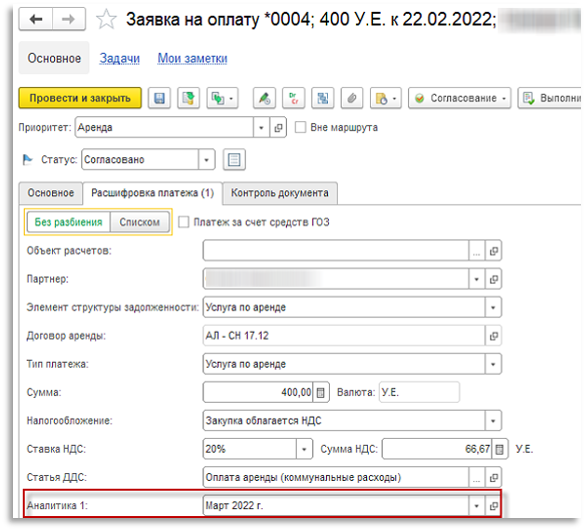Click Провести и закрыть button
This screenshot has height=531, width=585.
[80, 98]
